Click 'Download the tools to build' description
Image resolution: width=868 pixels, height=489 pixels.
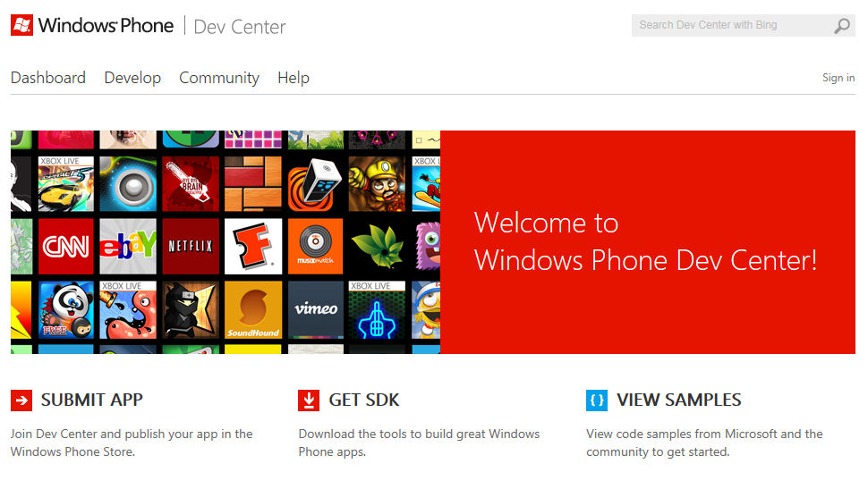419,443
